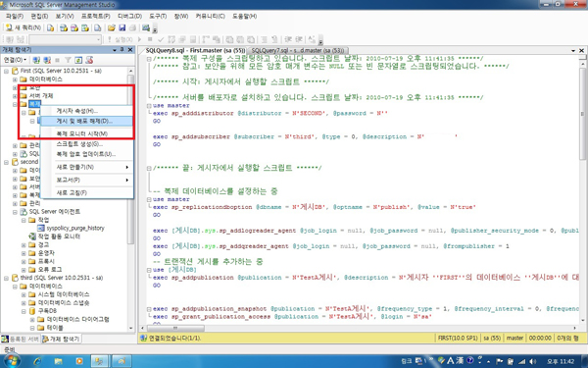The image size is (588, 368).
Task: Click the 새 쿼리(N) new query button
Action: tap(23, 27)
